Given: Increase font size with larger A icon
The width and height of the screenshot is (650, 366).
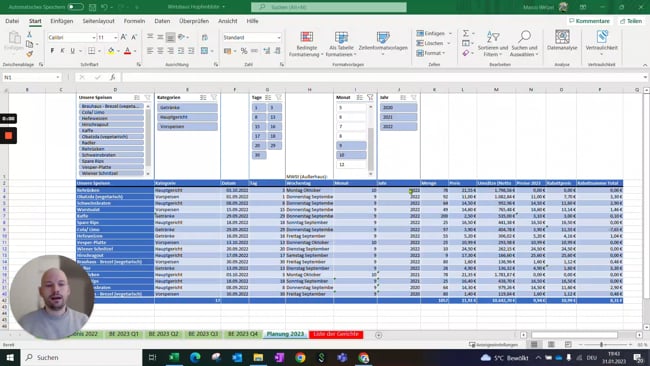Looking at the screenshot, I should pyautogui.click(x=124, y=37).
